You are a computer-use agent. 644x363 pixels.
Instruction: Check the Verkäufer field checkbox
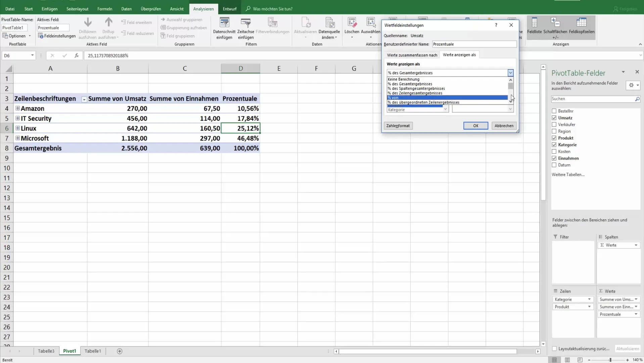pyautogui.click(x=554, y=124)
